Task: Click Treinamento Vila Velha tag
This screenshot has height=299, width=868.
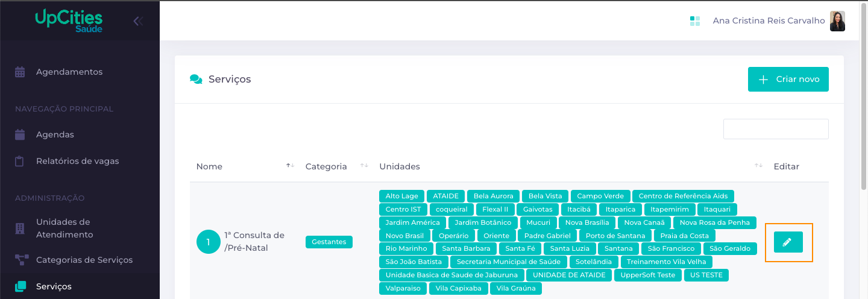Action: (x=667, y=262)
